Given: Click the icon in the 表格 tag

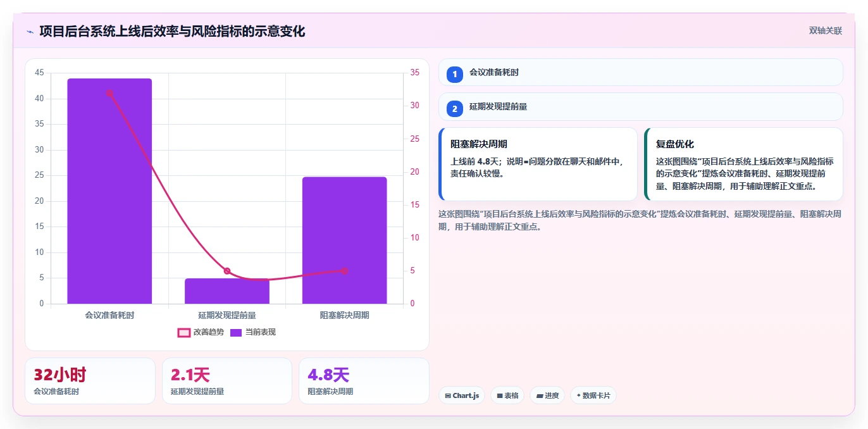Looking at the screenshot, I should click(500, 396).
